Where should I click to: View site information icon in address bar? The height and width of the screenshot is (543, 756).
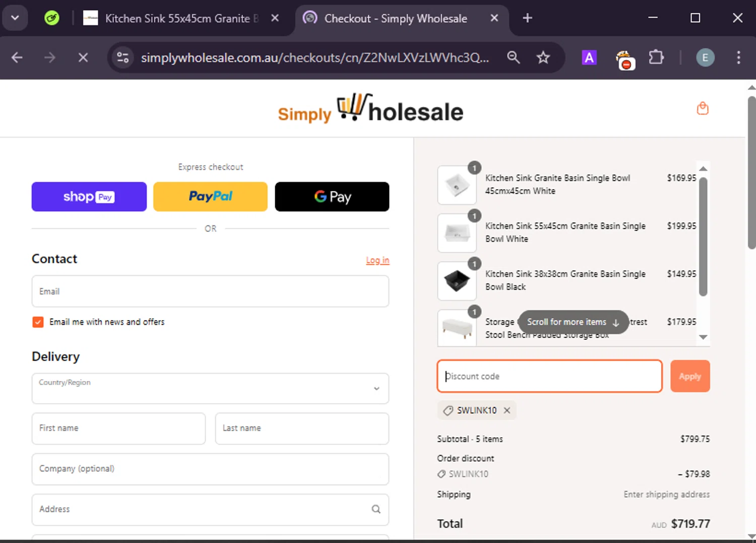point(122,57)
